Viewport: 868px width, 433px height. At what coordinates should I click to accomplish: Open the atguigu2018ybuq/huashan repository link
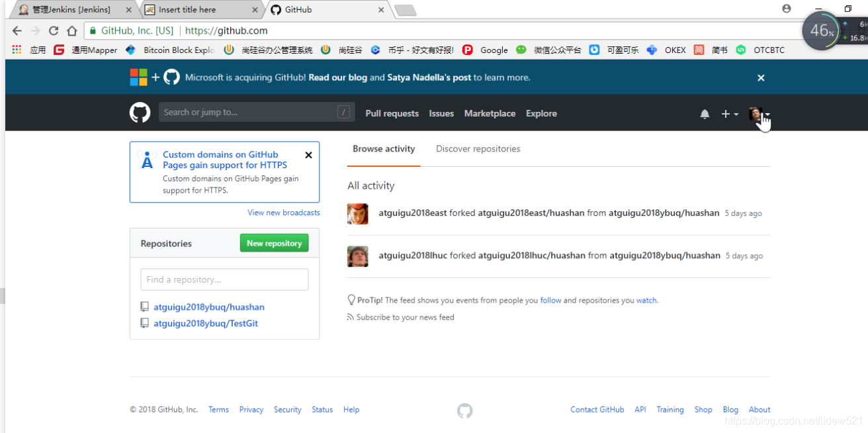[x=209, y=307]
